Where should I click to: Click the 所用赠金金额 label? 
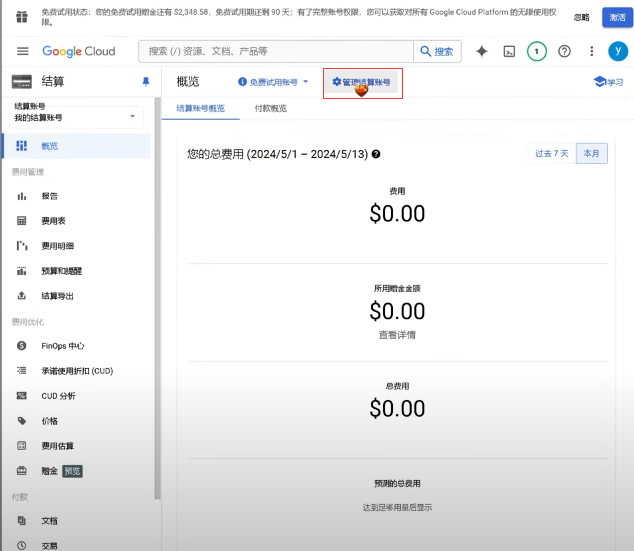coord(397,288)
